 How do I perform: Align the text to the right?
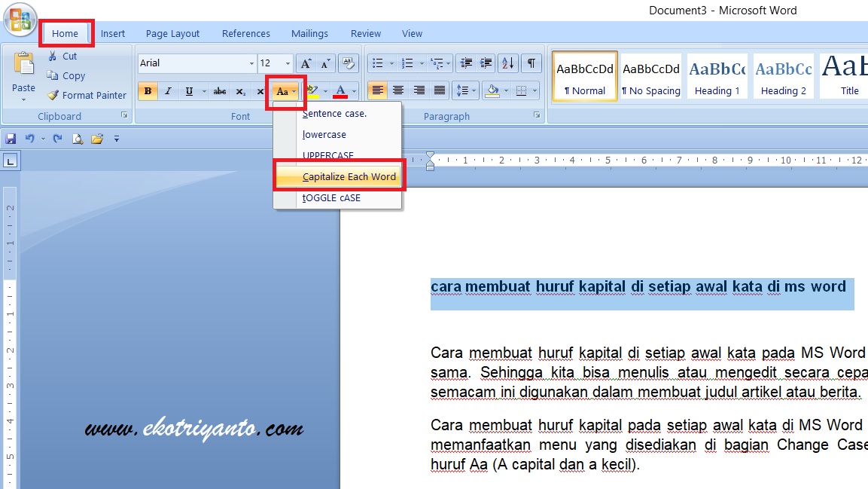419,90
